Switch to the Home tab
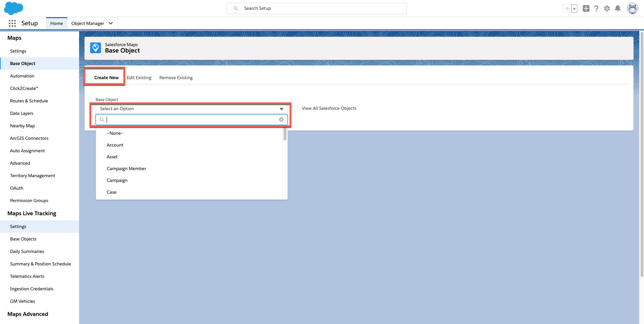The height and width of the screenshot is (324, 644). pyautogui.click(x=57, y=23)
